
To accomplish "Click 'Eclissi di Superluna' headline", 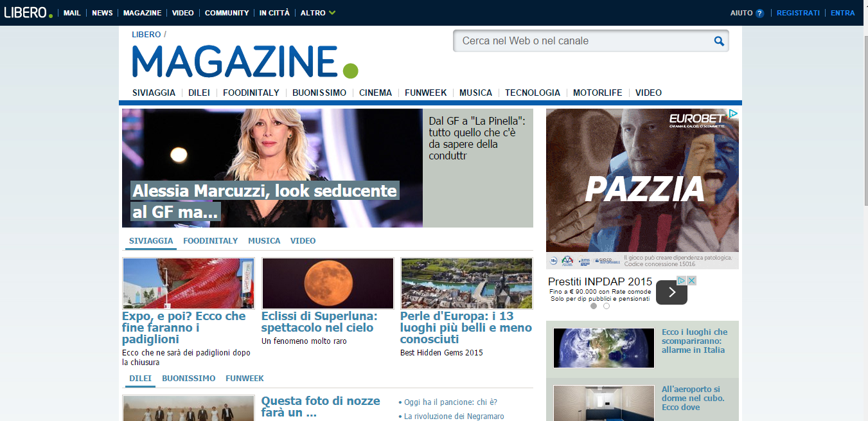I will click(319, 322).
